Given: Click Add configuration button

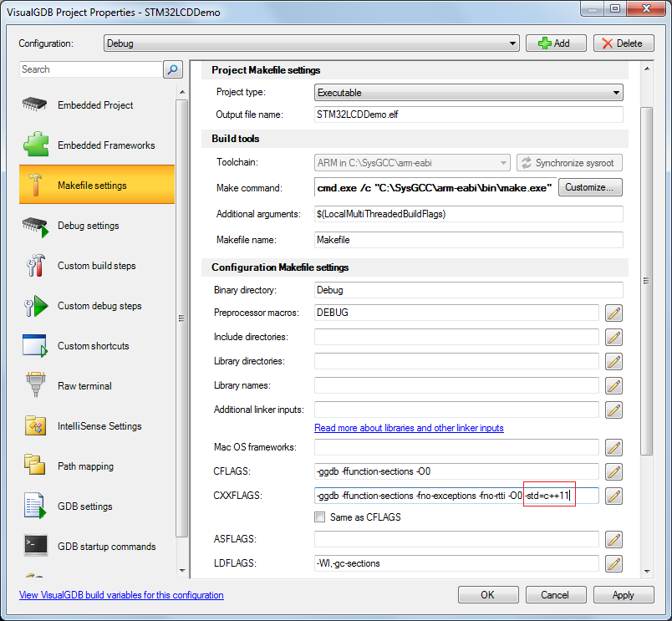Looking at the screenshot, I should pyautogui.click(x=556, y=43).
